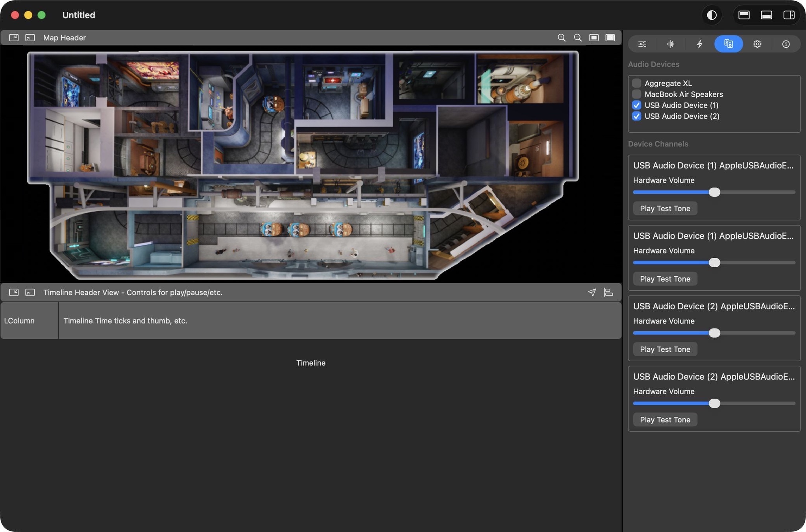The width and height of the screenshot is (806, 532).
Task: Switch to the lightning bolt inspector tab
Action: 700,44
